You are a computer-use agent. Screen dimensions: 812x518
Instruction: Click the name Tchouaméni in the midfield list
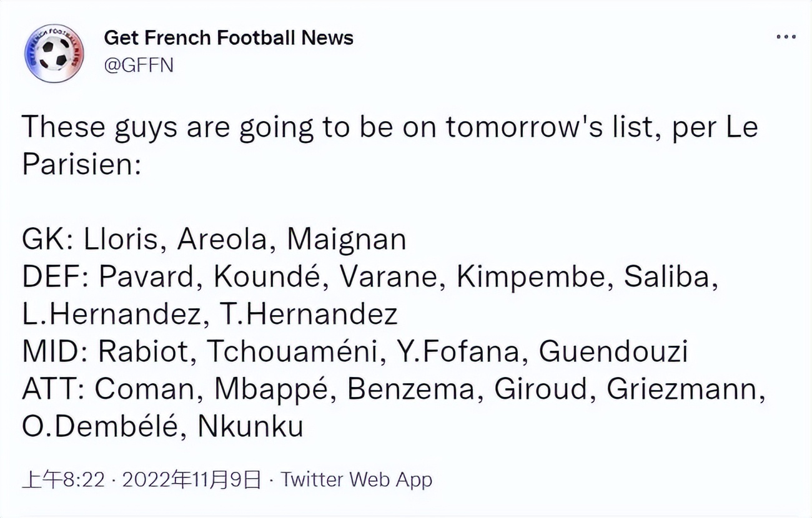tap(292, 353)
